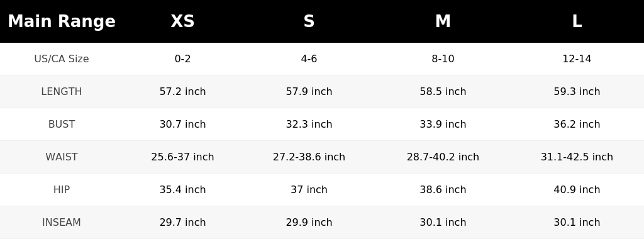
Task: Select the XS column header
Action: (x=182, y=21)
